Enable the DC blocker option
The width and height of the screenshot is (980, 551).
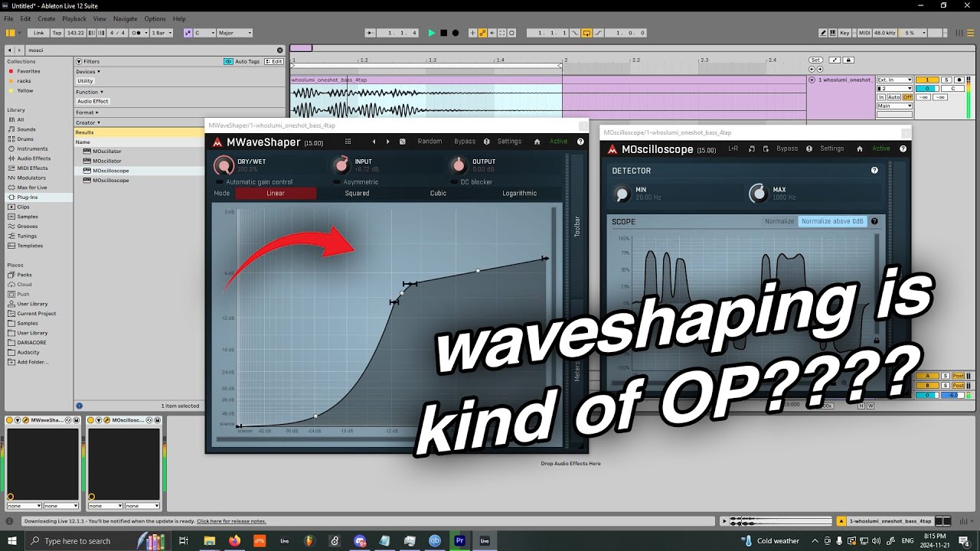[x=472, y=182]
